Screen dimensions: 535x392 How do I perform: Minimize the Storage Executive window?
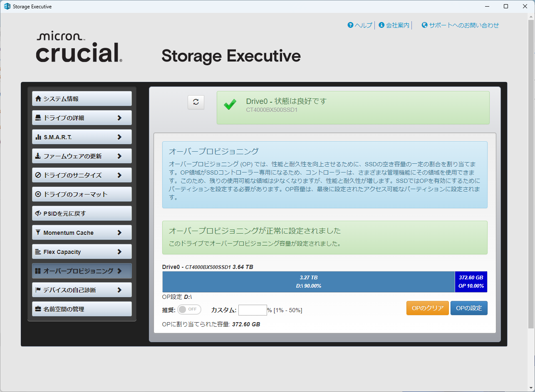487,6
